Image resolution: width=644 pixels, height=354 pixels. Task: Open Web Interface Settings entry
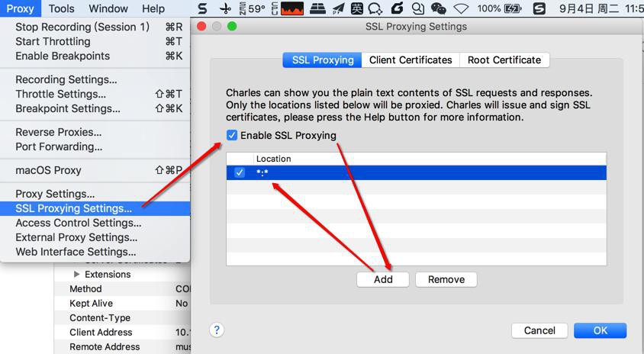[x=95, y=251]
